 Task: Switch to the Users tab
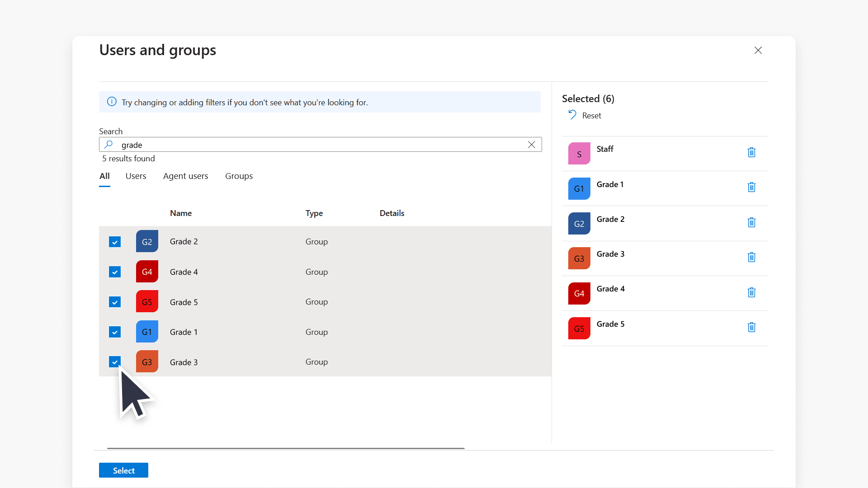click(x=136, y=176)
